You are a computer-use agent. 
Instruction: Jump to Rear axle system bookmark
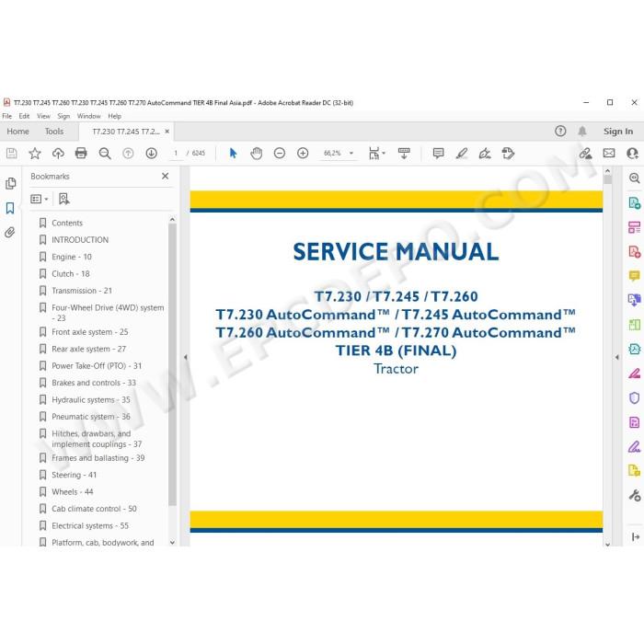click(x=88, y=349)
